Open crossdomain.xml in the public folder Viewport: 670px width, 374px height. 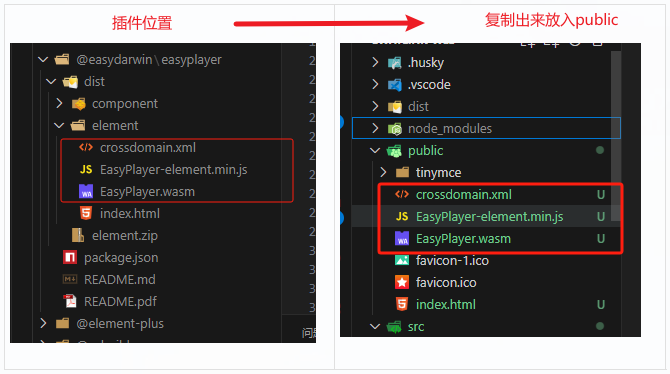pos(464,194)
